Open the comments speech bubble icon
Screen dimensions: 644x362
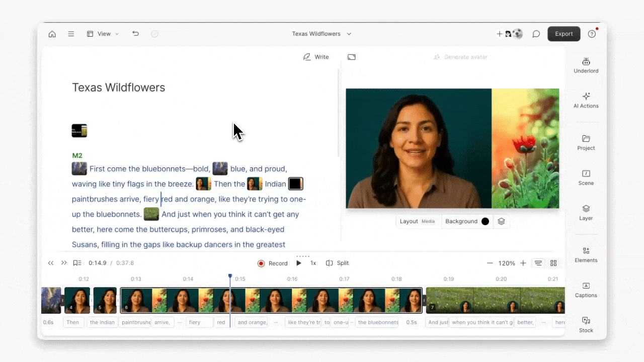(x=536, y=34)
